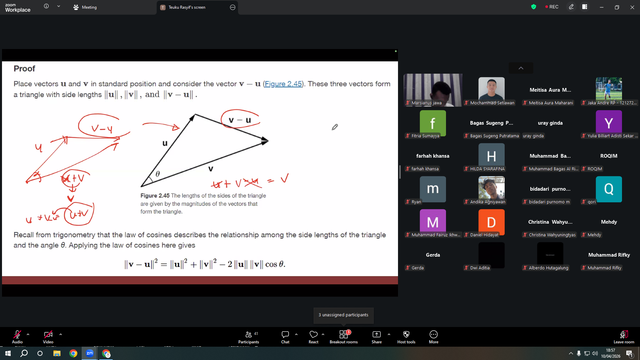The height and width of the screenshot is (360, 640).
Task: Click Muhammad Fairuz's purple M avatar
Action: click(433, 222)
